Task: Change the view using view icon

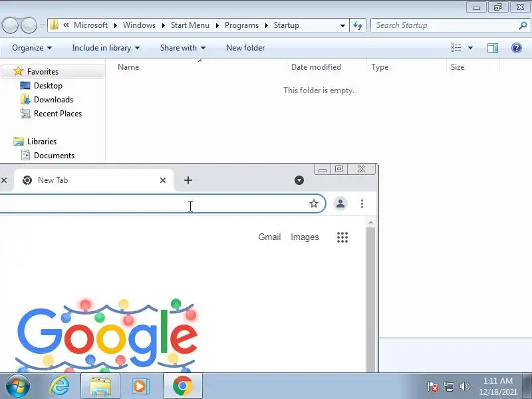Action: [456, 48]
